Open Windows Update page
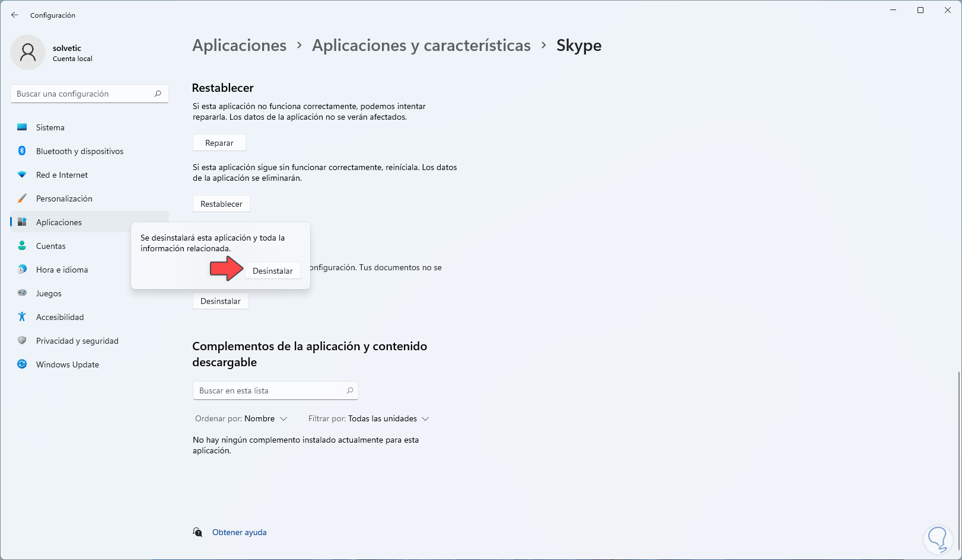Screen dimensions: 962x560 point(90,364)
